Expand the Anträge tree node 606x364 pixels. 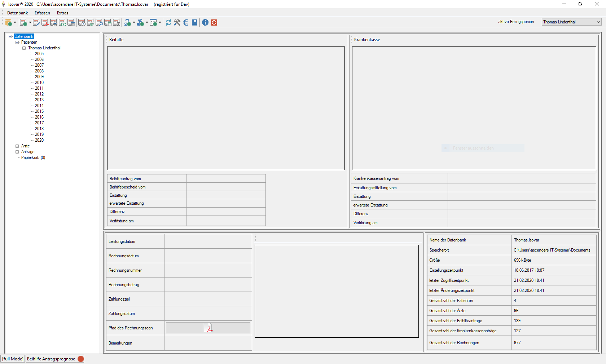click(17, 152)
